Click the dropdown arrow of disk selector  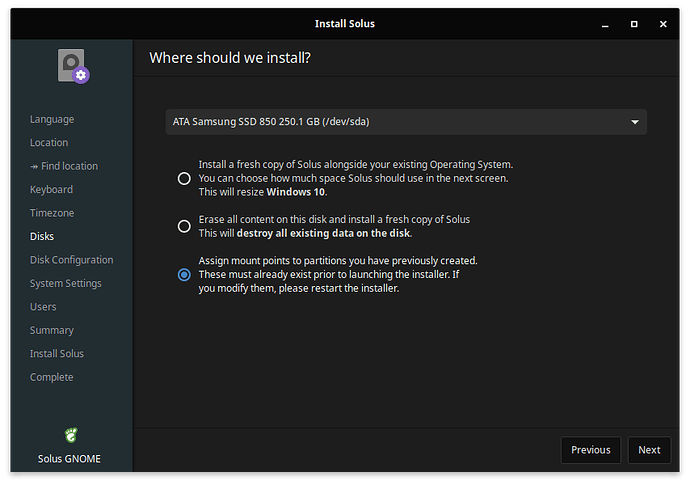coord(635,122)
